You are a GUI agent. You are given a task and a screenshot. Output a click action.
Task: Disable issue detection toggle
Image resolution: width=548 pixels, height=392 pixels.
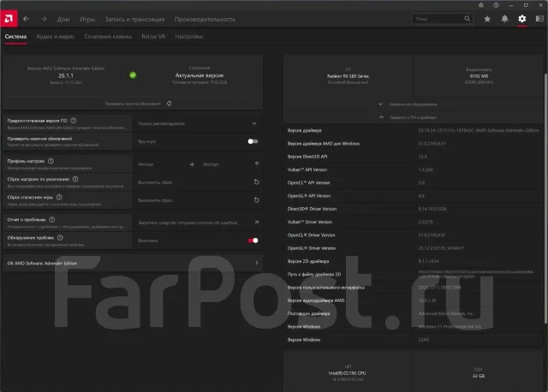click(x=253, y=241)
